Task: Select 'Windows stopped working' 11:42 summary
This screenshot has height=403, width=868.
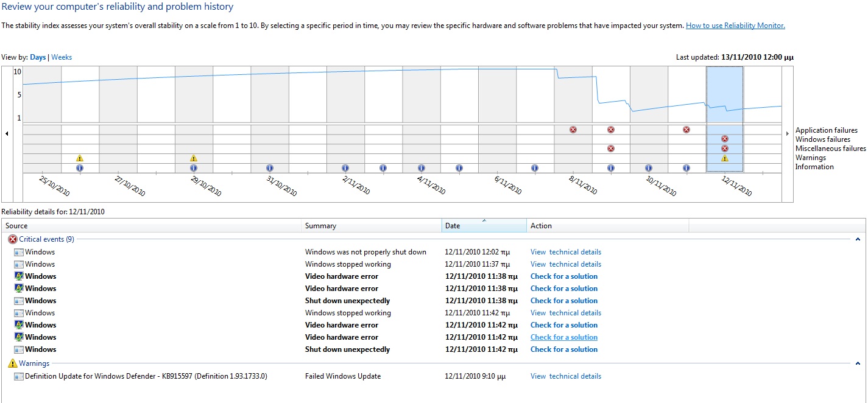Action: click(348, 313)
